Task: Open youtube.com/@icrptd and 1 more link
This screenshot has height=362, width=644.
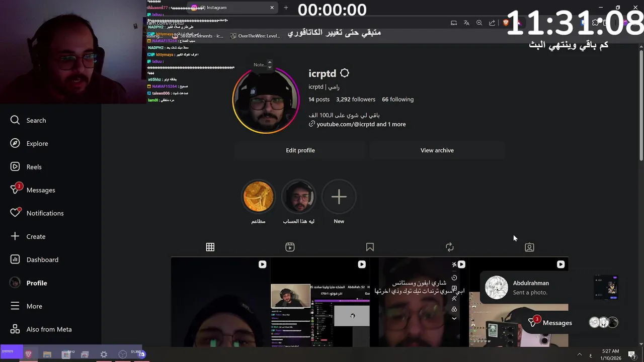Action: [x=357, y=124]
